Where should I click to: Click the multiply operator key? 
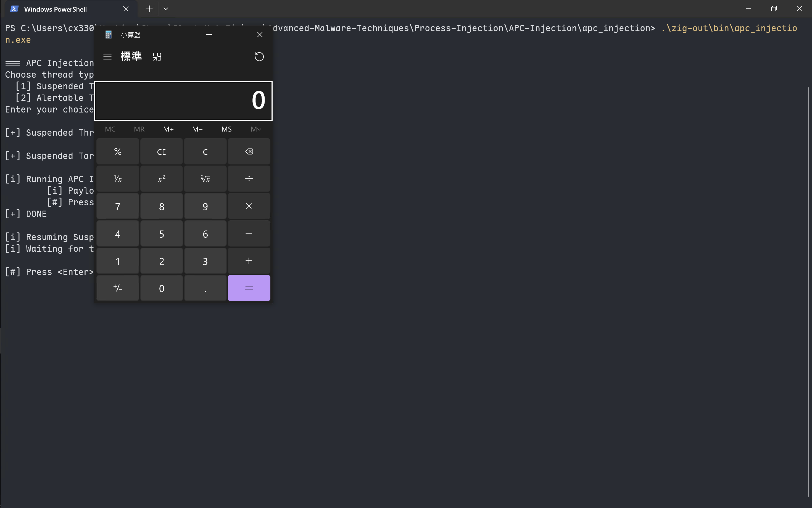(x=249, y=206)
